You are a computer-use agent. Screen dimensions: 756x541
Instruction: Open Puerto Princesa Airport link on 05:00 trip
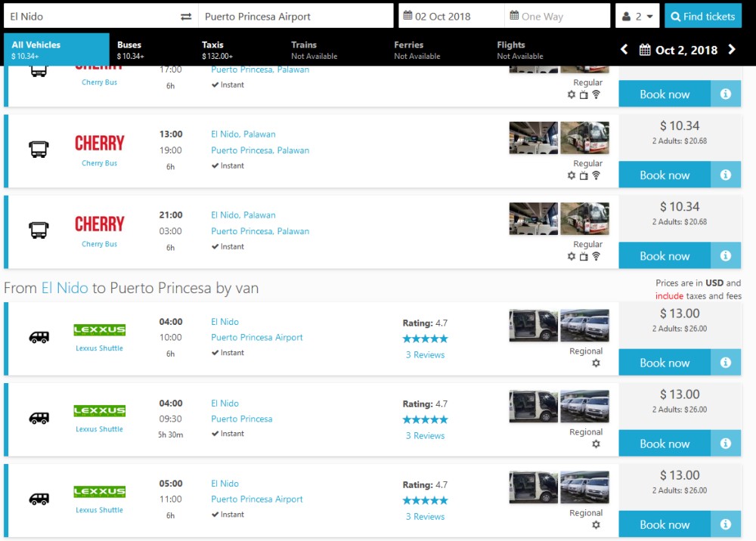[x=256, y=499]
